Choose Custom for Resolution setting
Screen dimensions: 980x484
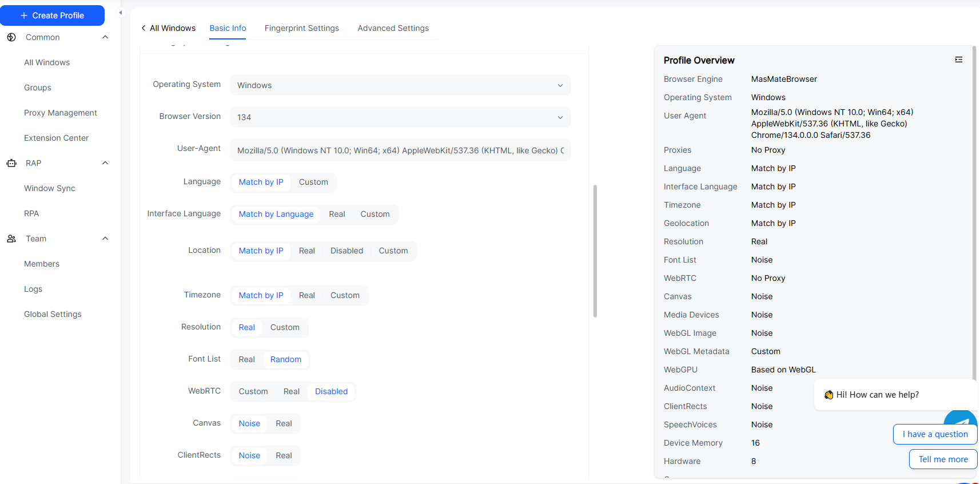(285, 327)
